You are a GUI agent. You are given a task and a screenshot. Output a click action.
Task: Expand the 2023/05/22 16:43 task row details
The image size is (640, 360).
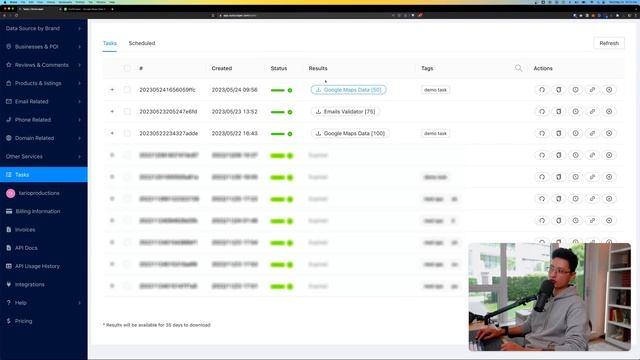(112, 133)
